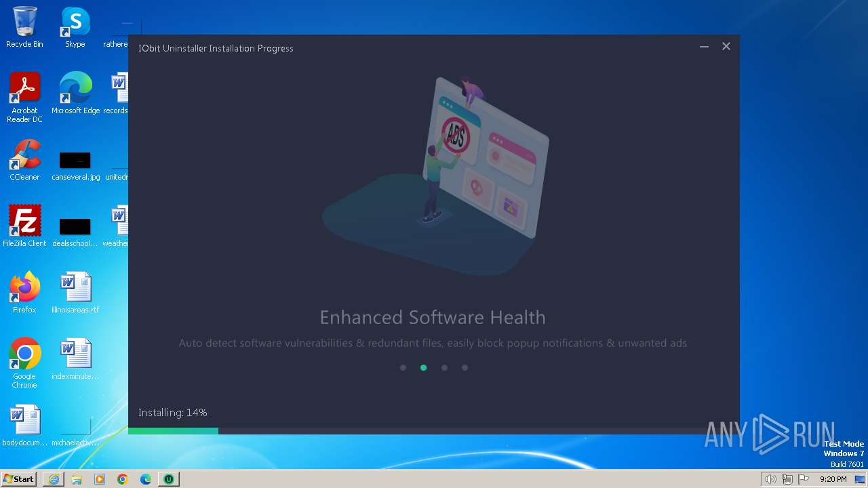Click Show desktop tray button
This screenshot has width=868, height=488.
860,479
